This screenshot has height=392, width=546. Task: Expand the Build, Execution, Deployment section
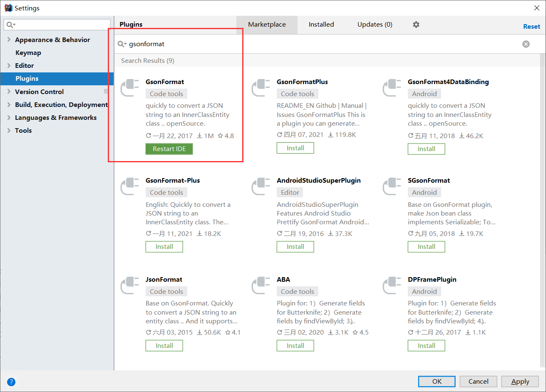[9, 104]
